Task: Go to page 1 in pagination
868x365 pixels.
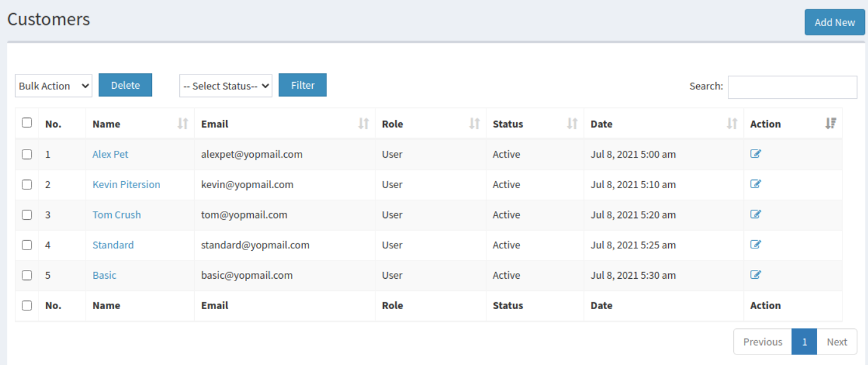Action: [804, 342]
